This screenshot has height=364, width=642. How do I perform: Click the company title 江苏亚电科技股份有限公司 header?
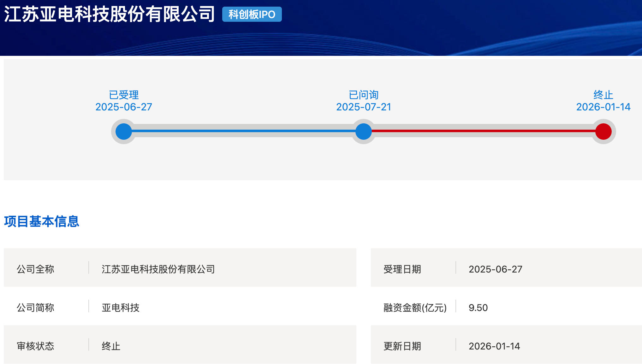tap(109, 15)
